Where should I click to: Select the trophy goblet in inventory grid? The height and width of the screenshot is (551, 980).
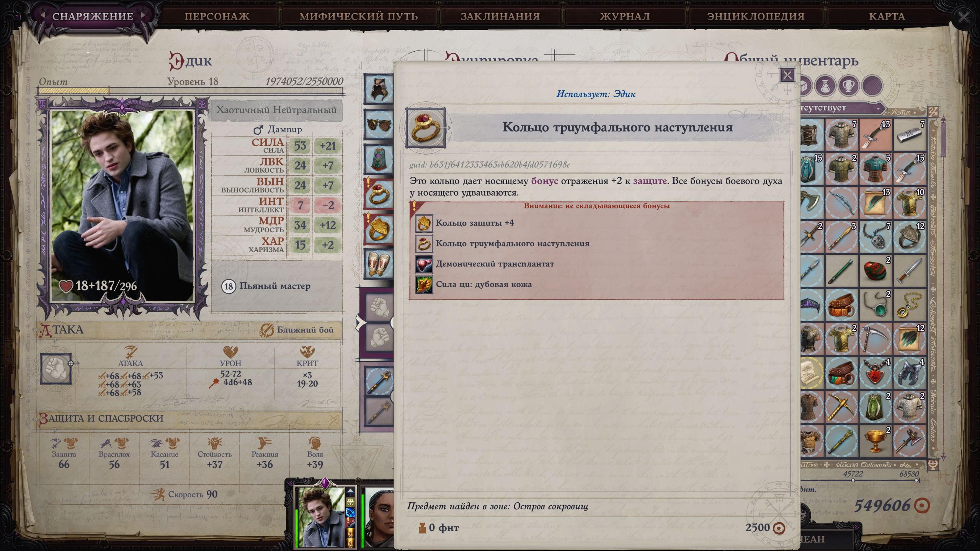click(875, 441)
